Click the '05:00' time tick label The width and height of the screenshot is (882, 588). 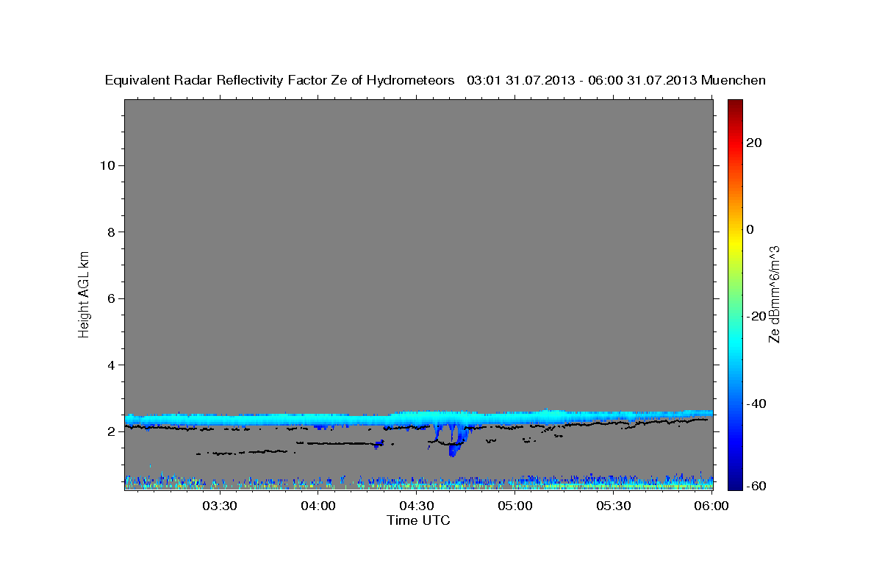point(515,506)
